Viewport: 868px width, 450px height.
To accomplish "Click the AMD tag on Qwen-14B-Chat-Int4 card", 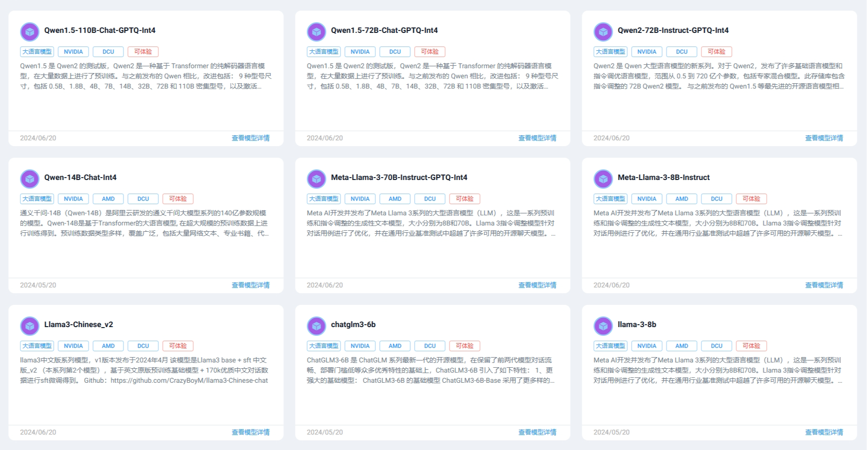I will point(108,199).
